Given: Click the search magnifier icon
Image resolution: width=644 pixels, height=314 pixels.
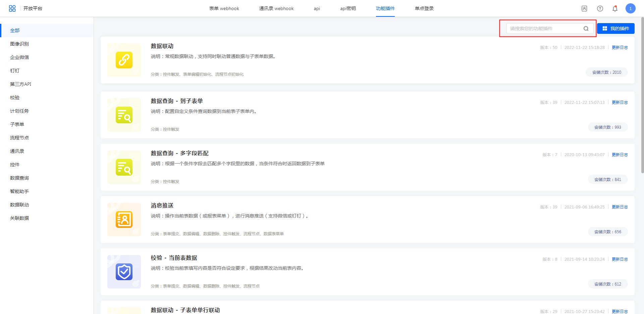Looking at the screenshot, I should [x=586, y=28].
